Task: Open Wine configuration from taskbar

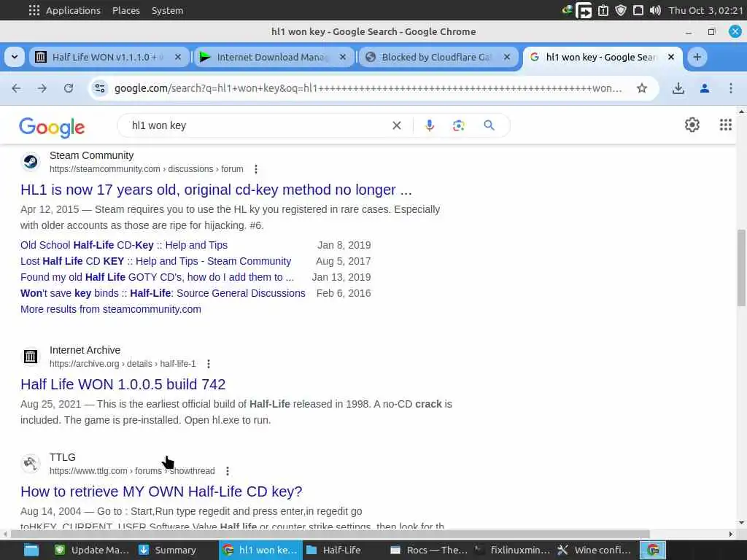Action: click(594, 550)
